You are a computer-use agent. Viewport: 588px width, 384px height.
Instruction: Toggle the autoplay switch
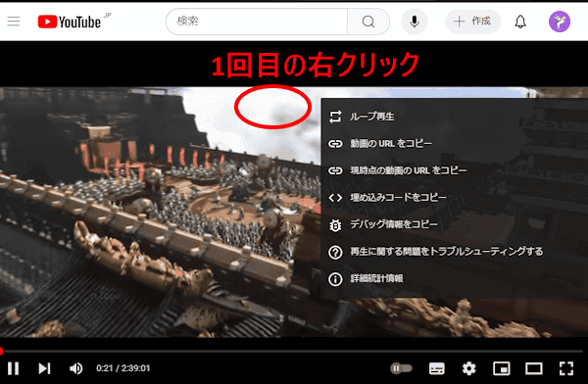click(x=401, y=368)
